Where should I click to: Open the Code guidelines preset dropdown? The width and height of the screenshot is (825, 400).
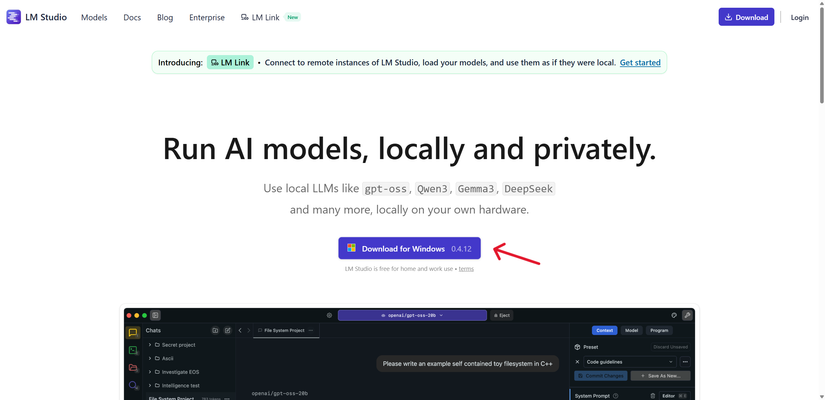click(x=630, y=362)
